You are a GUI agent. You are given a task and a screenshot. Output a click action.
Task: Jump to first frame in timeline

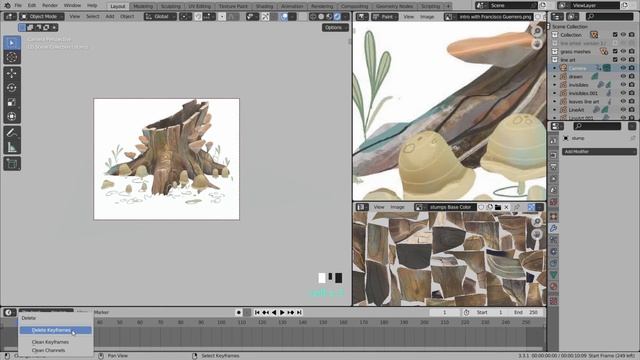tap(257, 312)
